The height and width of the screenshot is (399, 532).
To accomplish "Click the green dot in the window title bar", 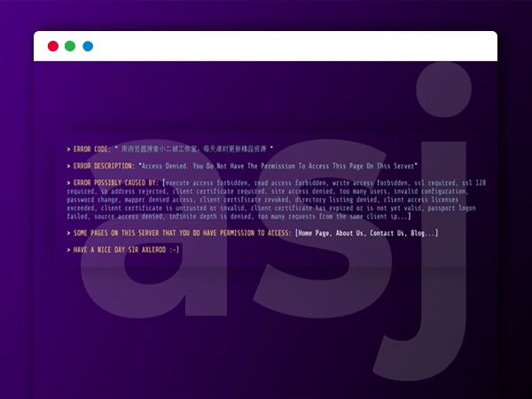I will pyautogui.click(x=70, y=46).
